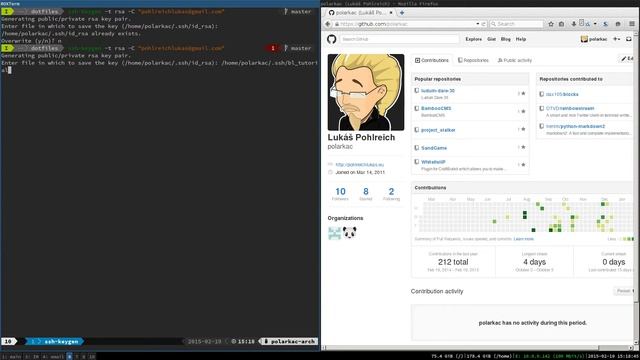Open Explore in GitHub header

pos(473,39)
